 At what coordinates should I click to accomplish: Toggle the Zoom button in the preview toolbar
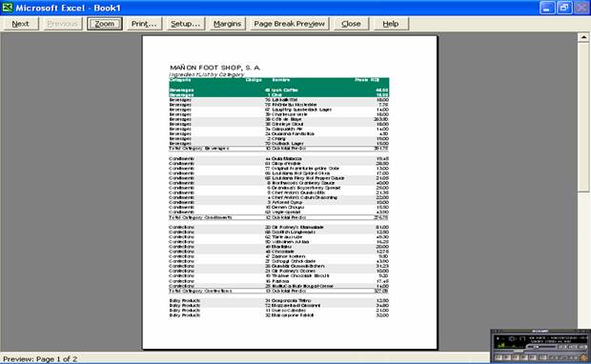[x=105, y=24]
